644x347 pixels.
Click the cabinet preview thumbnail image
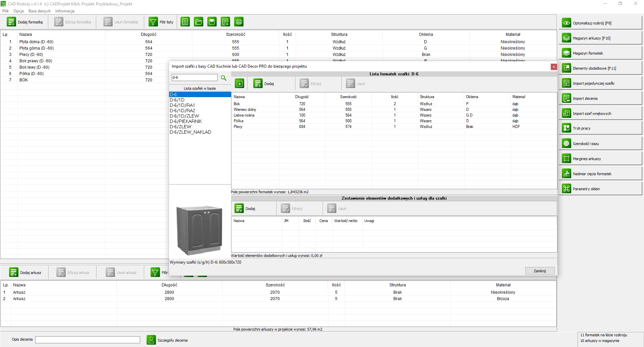click(200, 230)
